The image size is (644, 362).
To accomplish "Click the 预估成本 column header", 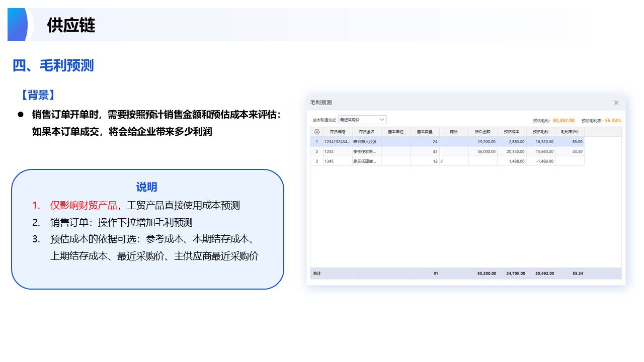I will tap(511, 132).
